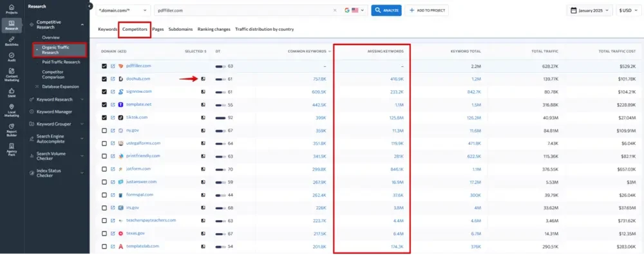Open template.net external link icon
The image size is (644, 255).
coord(113,104)
